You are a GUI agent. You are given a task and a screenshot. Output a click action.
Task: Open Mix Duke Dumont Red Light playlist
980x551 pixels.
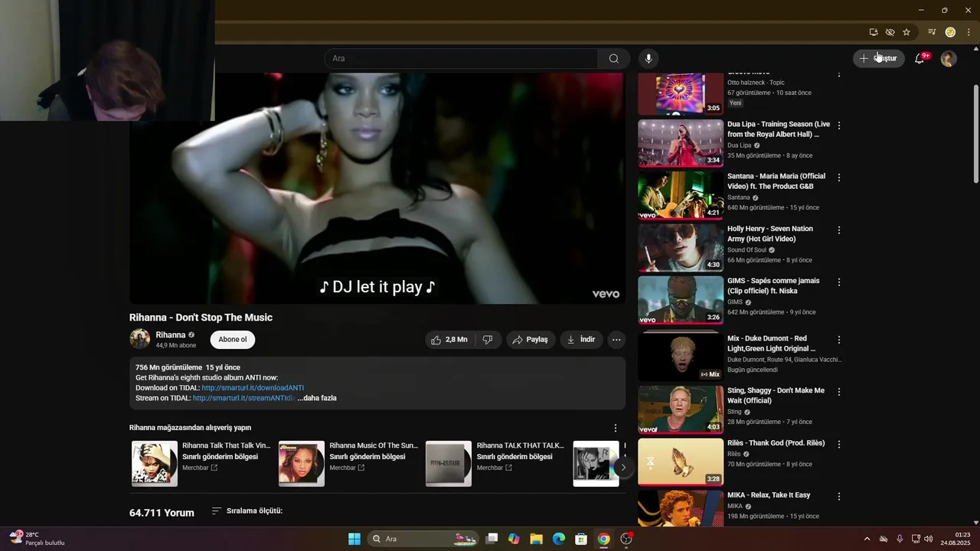pos(771,344)
